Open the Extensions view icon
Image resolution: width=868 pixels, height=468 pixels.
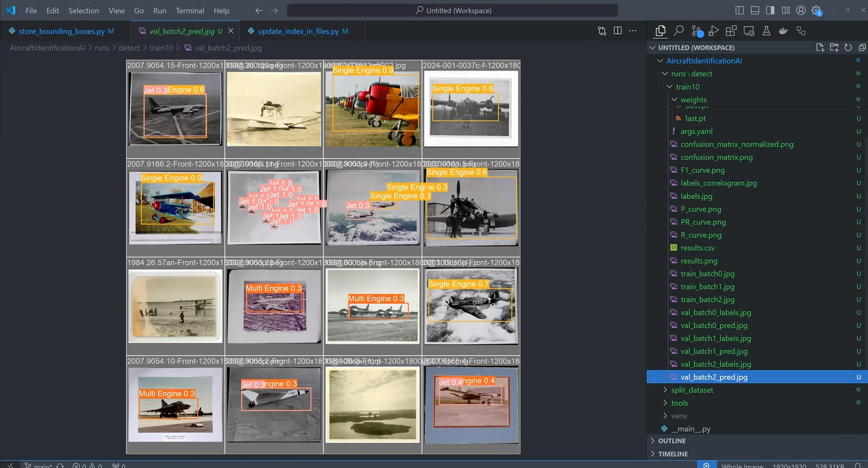pos(731,31)
